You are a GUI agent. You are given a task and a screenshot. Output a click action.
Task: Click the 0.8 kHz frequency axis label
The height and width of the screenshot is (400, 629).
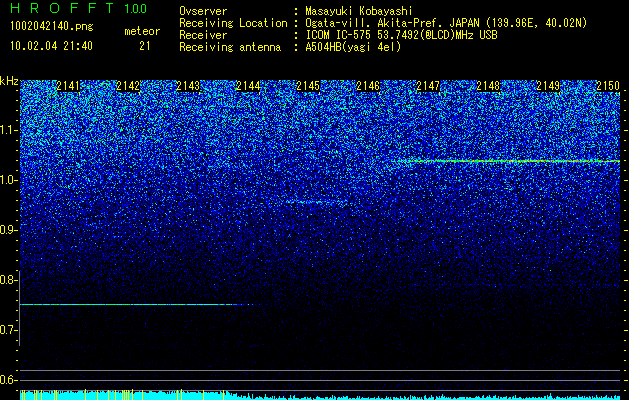pos(8,280)
